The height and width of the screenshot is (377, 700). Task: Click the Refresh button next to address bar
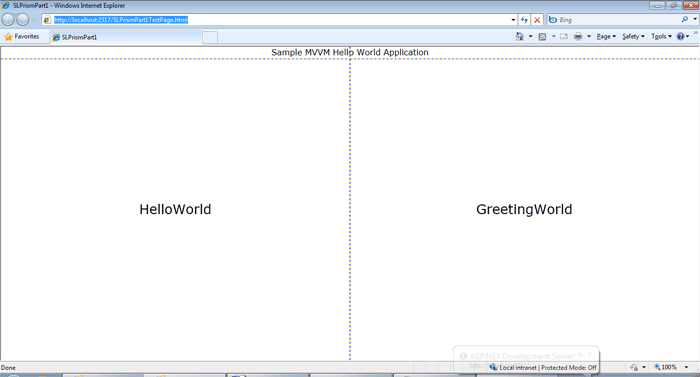(524, 20)
